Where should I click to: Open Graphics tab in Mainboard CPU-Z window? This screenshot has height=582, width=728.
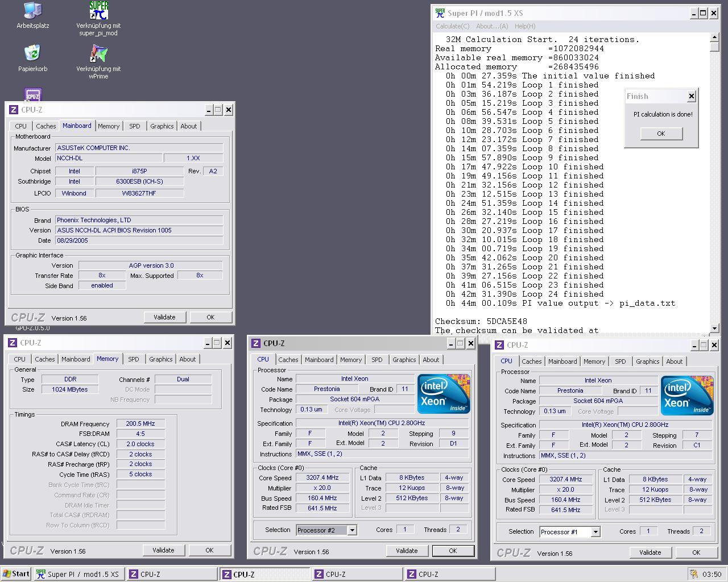click(162, 126)
